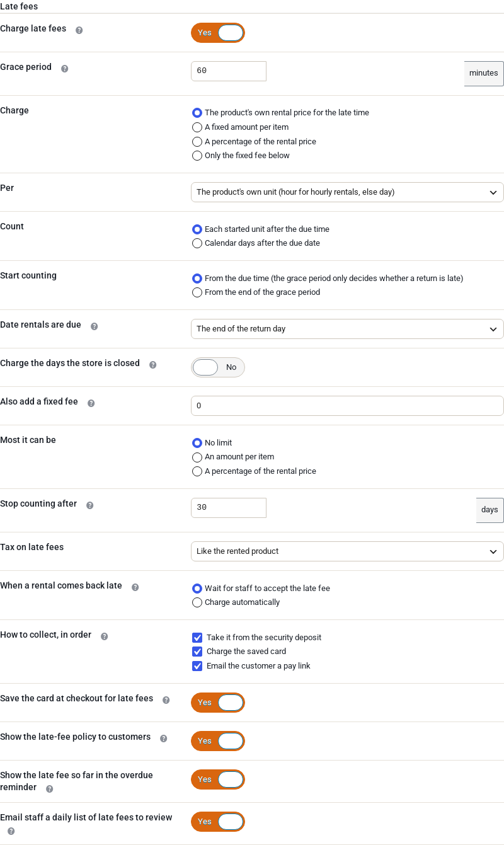This screenshot has width=504, height=845.
Task: Uncheck Charge the saved card
Action: [x=197, y=652]
